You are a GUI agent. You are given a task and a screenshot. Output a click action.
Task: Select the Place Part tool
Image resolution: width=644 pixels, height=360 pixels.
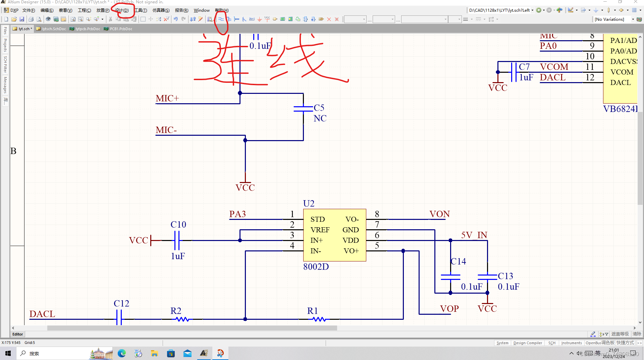[275, 19]
